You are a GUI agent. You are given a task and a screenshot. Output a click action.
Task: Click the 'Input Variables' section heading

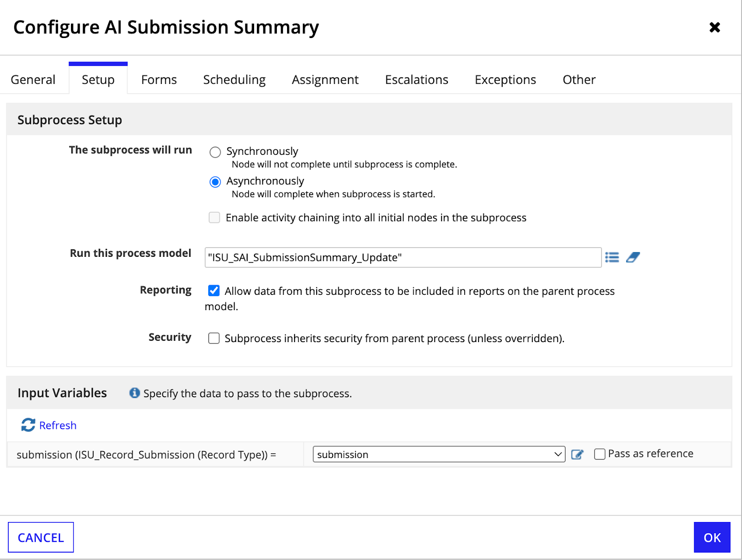tap(62, 393)
